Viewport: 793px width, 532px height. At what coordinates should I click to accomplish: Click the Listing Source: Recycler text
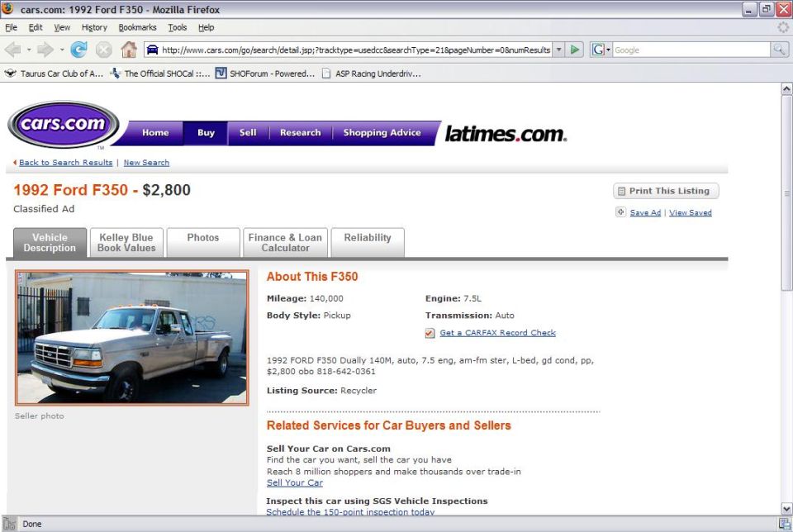(321, 391)
